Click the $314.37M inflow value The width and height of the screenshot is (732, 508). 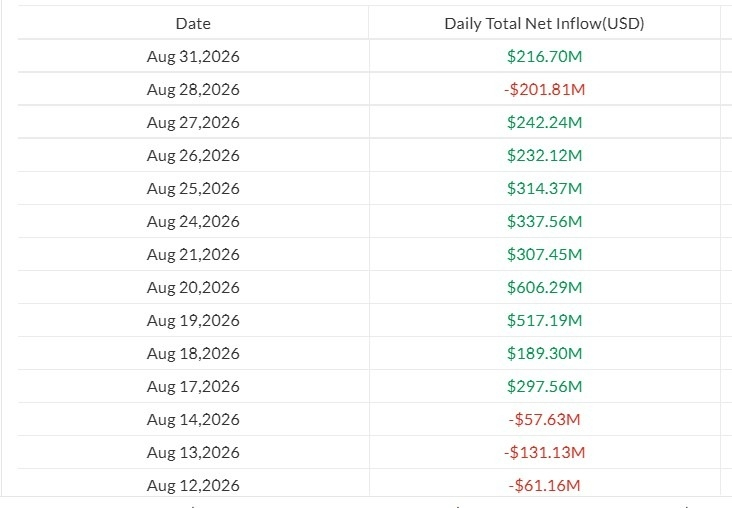point(544,189)
